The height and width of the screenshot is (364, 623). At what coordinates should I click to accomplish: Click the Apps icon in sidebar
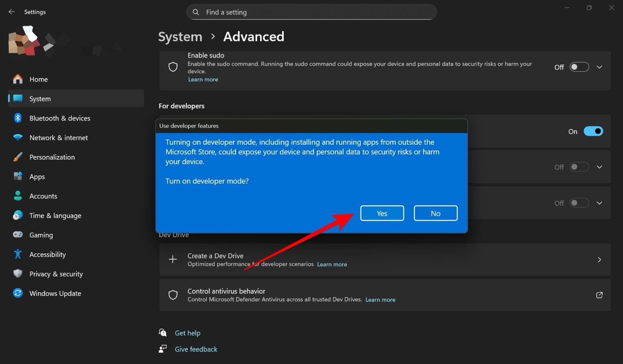click(x=18, y=176)
